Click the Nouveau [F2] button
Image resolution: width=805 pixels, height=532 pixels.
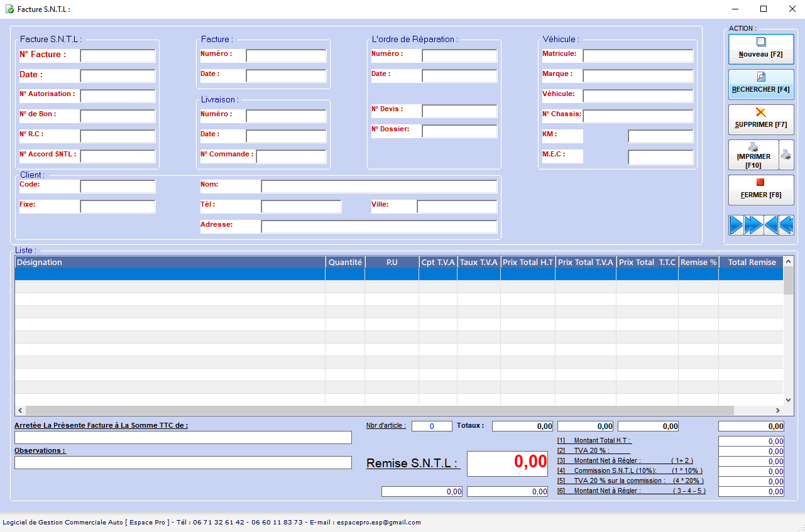tap(761, 49)
